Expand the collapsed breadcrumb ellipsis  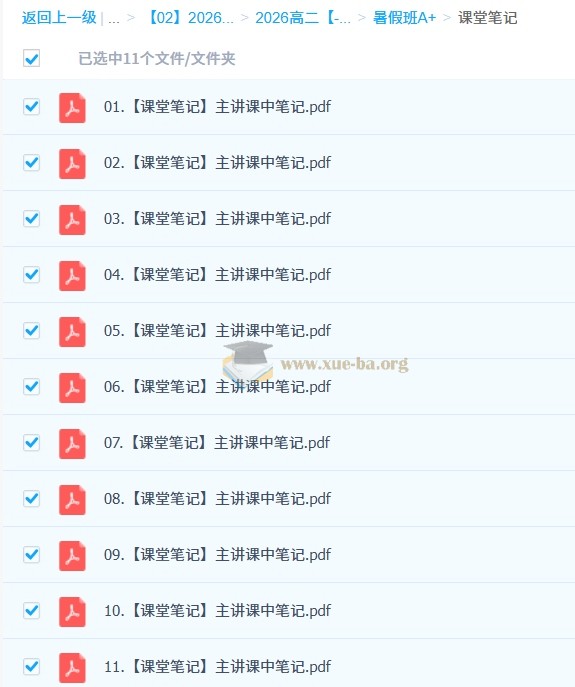(114, 18)
